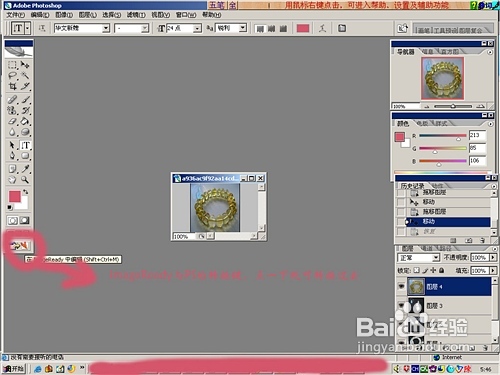Image resolution: width=500 pixels, height=375 pixels.
Task: Open the file browser icon in options bar
Action: [403, 28]
